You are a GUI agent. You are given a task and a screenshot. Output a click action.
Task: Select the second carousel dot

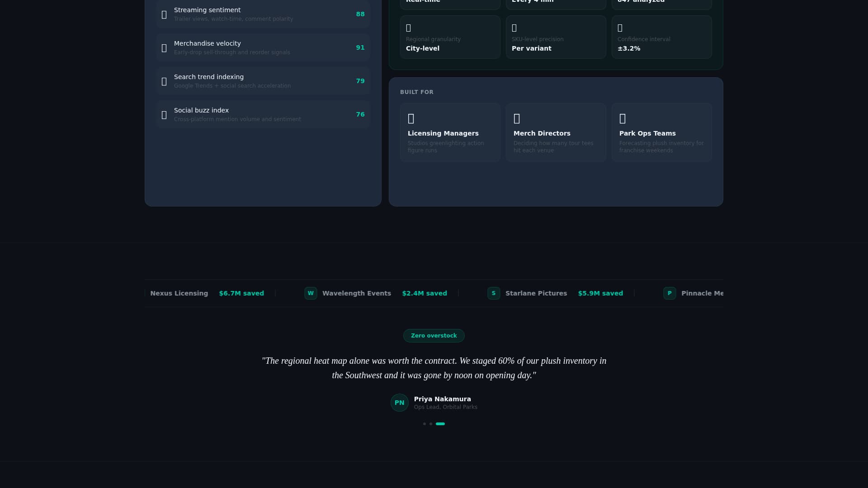(x=431, y=424)
